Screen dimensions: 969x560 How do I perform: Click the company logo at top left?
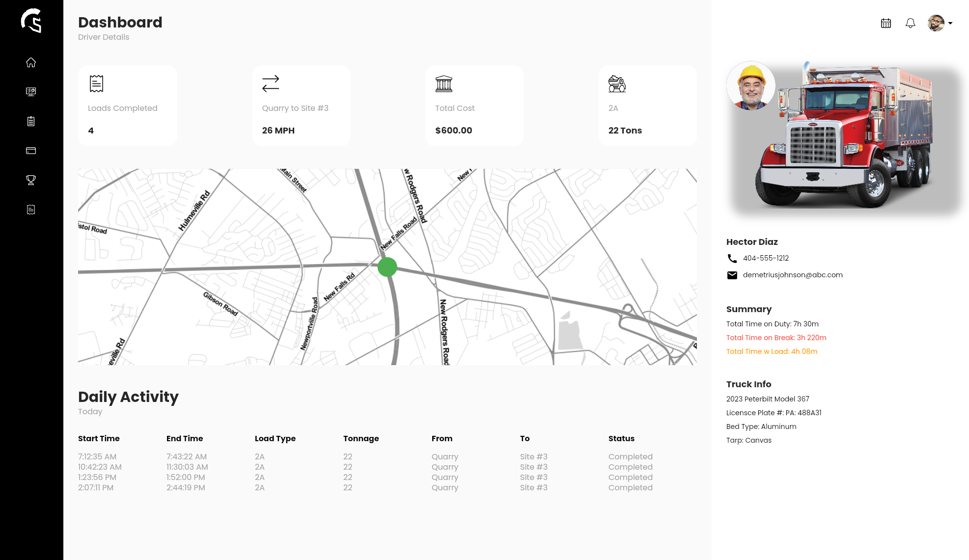[31, 21]
